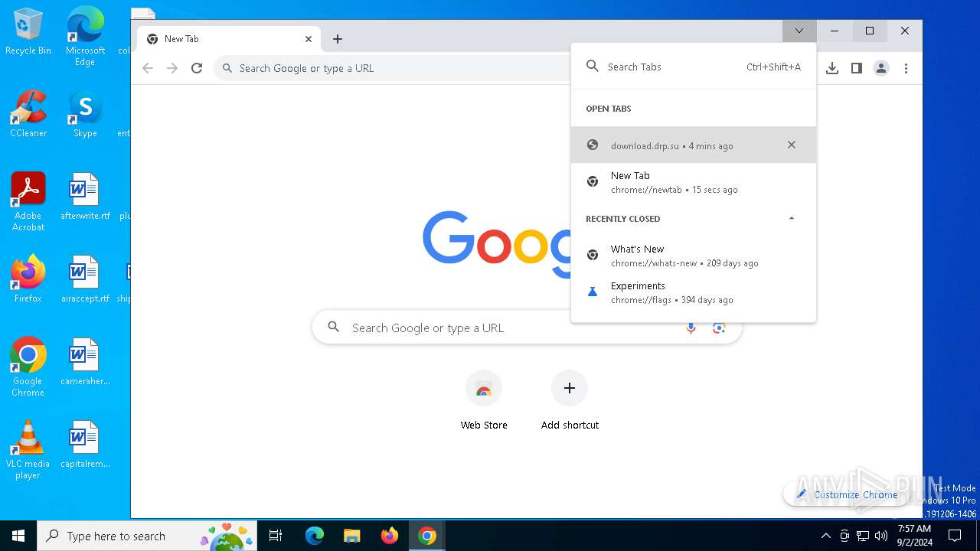Search by image with Google Lens icon
The height and width of the screenshot is (551, 980).
[719, 328]
